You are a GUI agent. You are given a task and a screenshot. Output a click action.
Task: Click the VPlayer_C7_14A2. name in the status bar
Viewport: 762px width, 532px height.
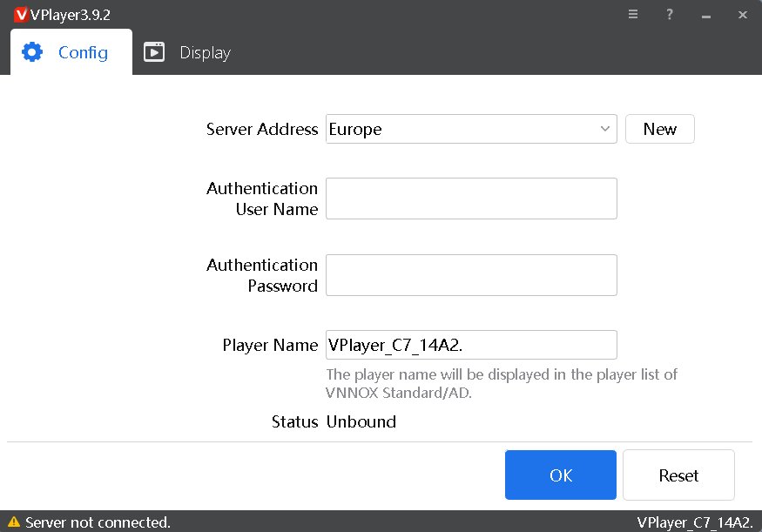coord(695,522)
